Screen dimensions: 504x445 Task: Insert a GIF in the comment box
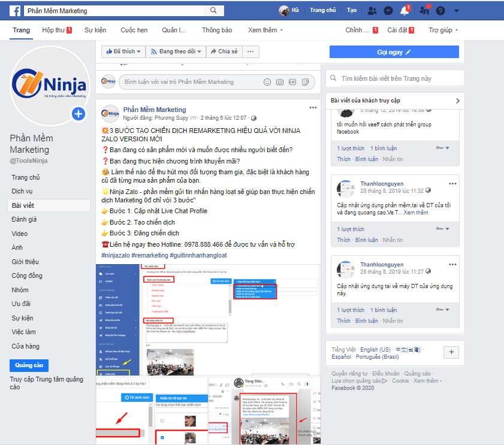pos(292,82)
